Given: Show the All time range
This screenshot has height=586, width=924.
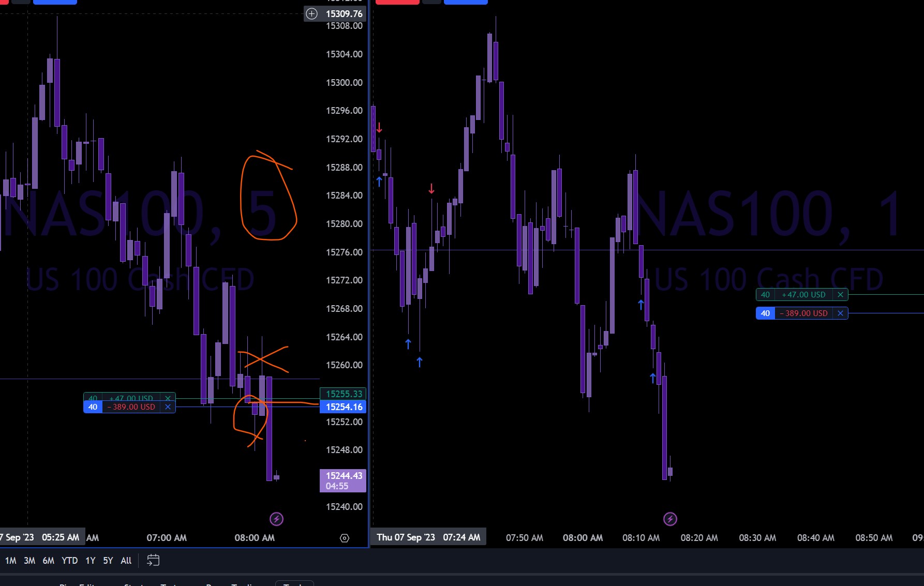Looking at the screenshot, I should coord(126,561).
